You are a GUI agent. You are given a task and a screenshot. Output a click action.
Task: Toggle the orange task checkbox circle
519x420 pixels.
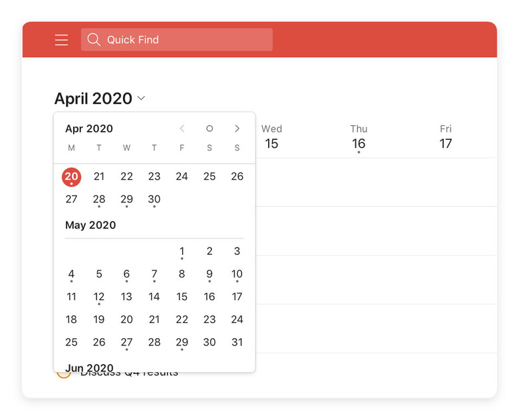click(x=64, y=374)
